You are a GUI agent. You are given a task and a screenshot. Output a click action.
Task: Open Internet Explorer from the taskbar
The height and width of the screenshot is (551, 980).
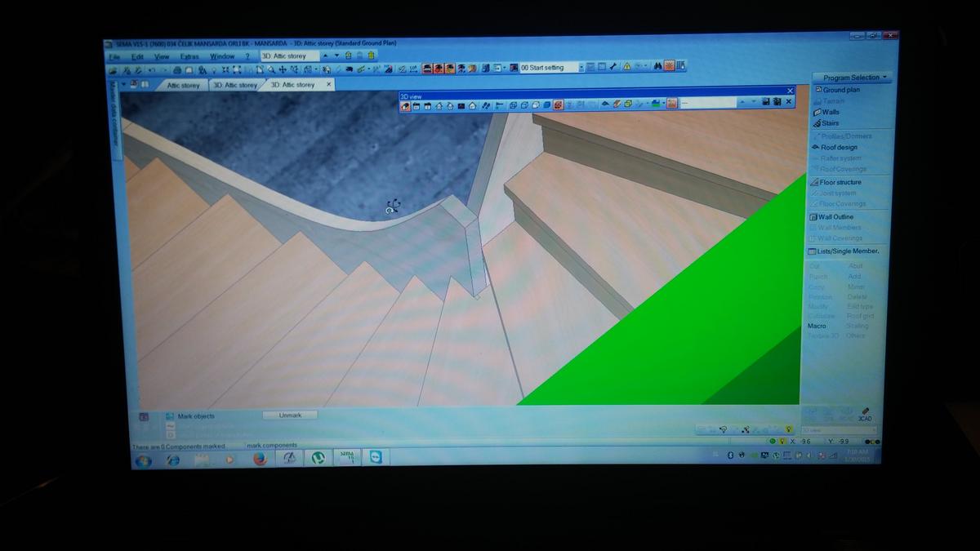[172, 460]
